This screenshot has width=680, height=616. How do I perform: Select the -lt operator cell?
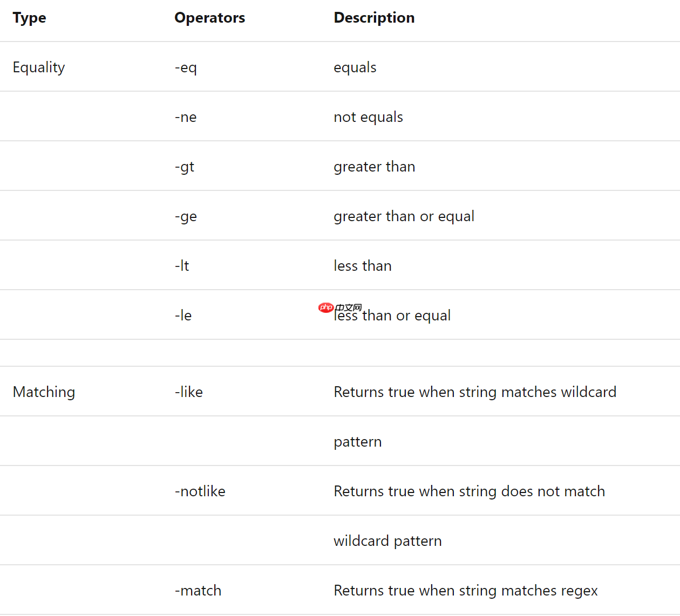point(182,266)
